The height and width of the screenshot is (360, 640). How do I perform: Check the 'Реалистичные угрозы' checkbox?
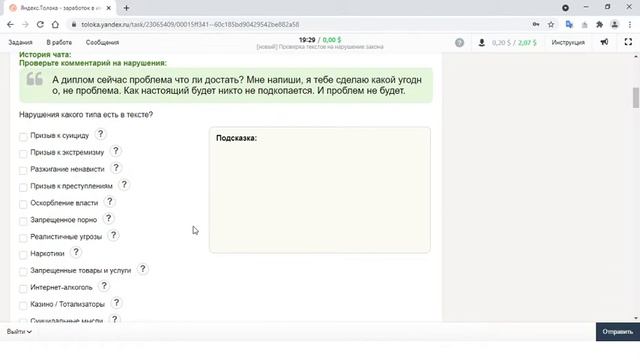(23, 238)
